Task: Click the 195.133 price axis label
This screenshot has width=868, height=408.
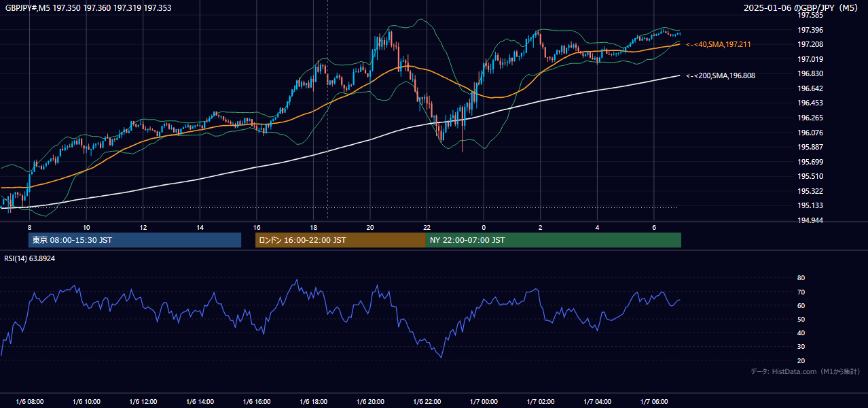Action: (x=810, y=205)
